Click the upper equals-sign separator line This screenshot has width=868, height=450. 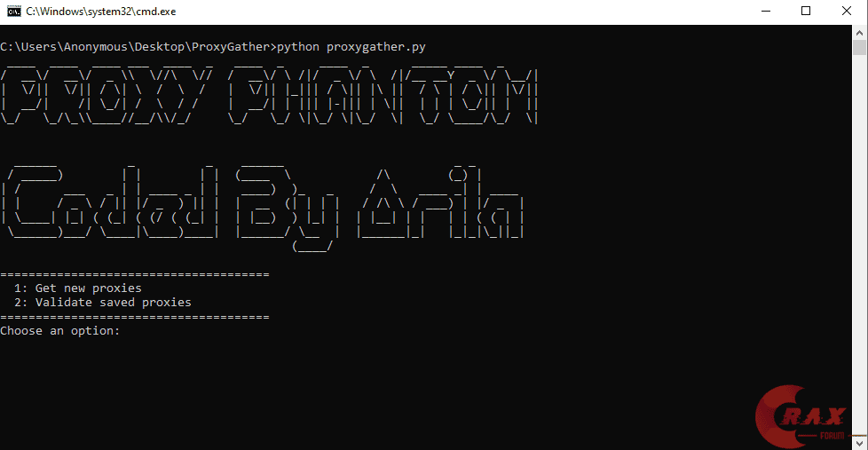(135, 274)
